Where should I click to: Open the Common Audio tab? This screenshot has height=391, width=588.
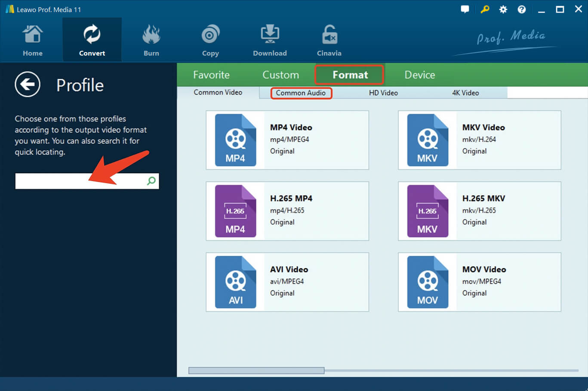coord(301,93)
